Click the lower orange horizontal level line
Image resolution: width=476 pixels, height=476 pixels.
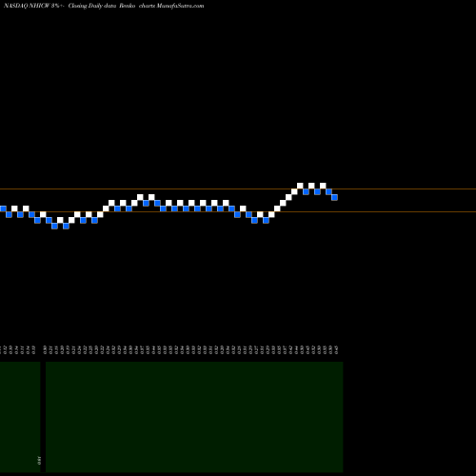point(238,211)
